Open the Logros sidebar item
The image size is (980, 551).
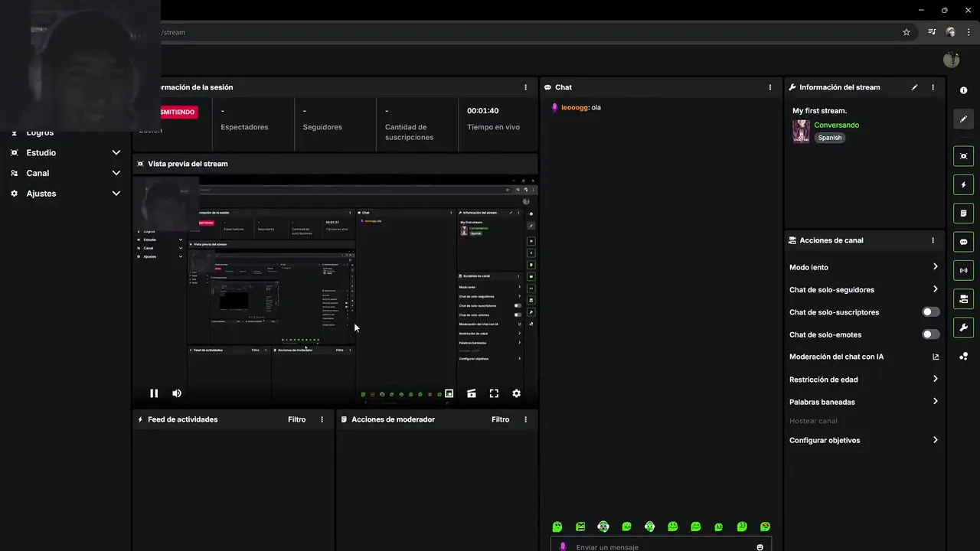40,132
